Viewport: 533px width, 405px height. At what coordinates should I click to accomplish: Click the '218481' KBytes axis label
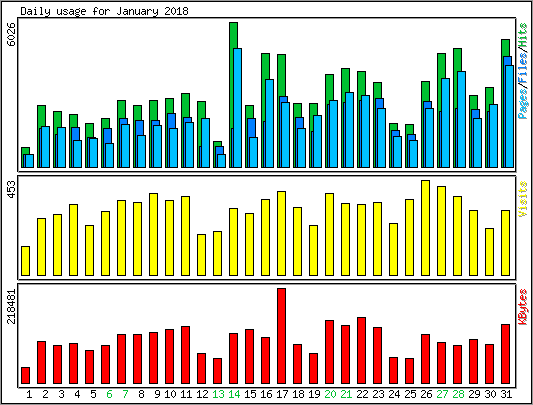click(11, 306)
